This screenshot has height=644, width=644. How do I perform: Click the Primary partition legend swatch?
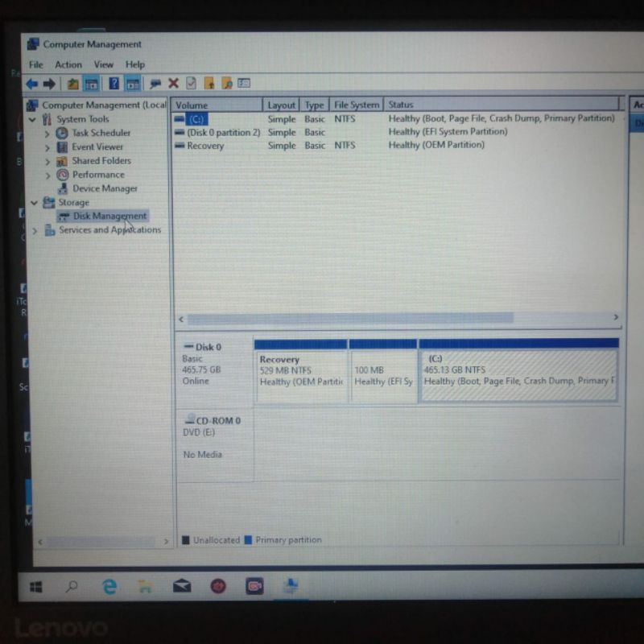tap(248, 539)
